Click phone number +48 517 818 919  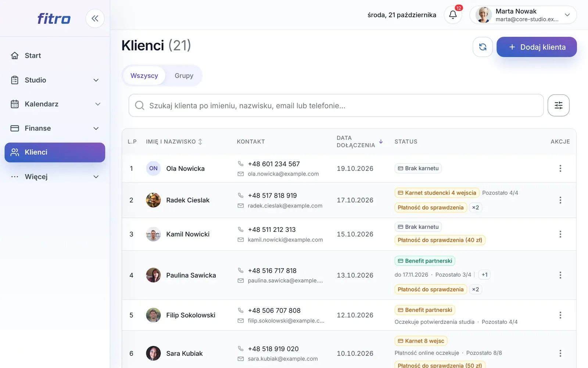(272, 196)
